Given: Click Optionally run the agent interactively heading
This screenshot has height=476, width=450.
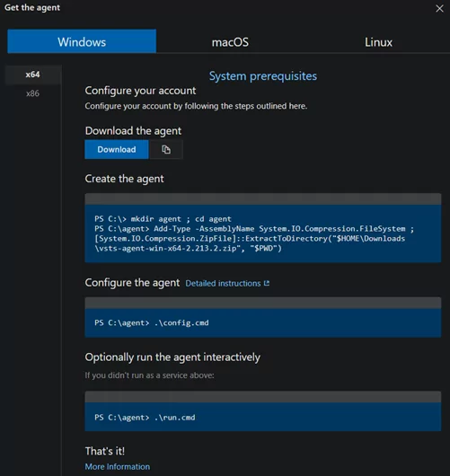Looking at the screenshot, I should (172, 357).
